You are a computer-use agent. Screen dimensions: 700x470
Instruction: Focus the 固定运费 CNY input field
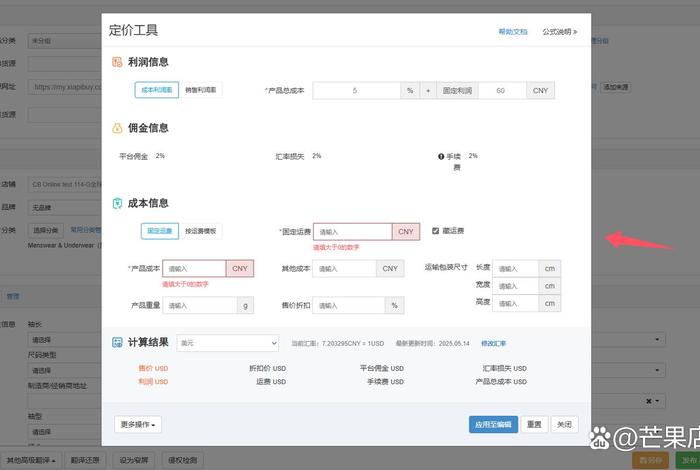point(353,232)
